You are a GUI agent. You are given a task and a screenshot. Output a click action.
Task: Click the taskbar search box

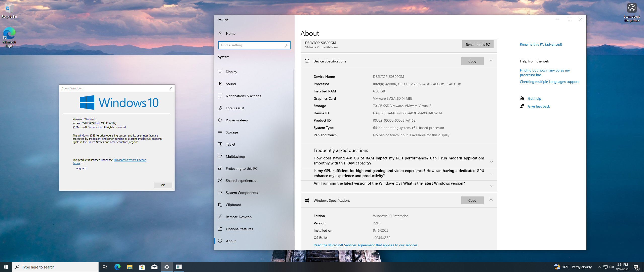pos(55,267)
